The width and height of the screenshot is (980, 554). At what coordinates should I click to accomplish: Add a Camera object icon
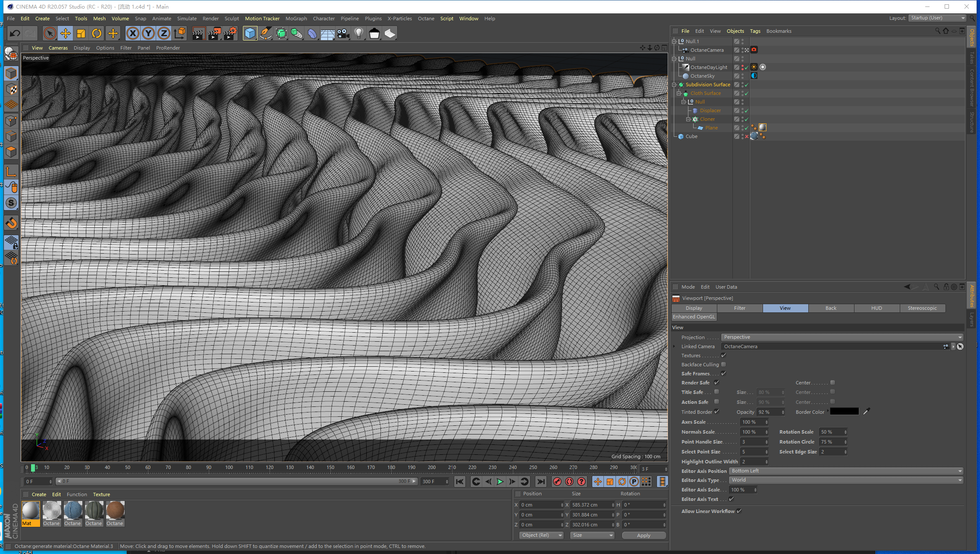coord(343,33)
